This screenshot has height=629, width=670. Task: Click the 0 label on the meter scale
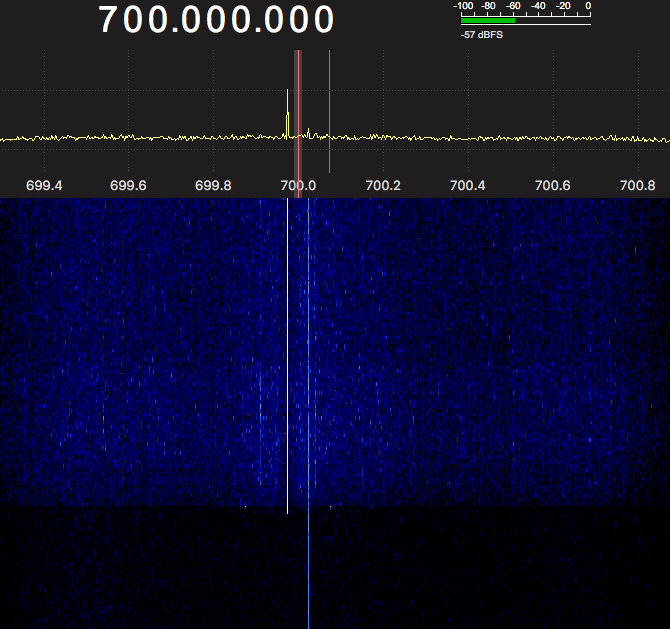588,6
